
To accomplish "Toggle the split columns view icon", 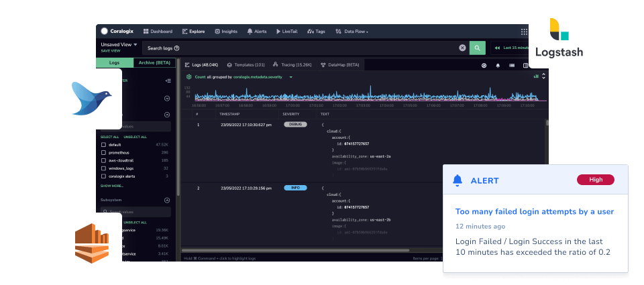I will click(525, 65).
